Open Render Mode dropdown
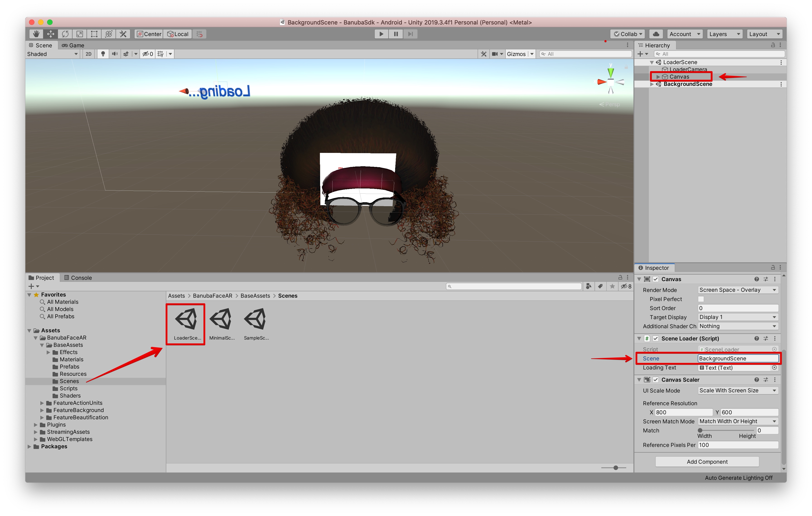The width and height of the screenshot is (812, 516). pyautogui.click(x=738, y=290)
